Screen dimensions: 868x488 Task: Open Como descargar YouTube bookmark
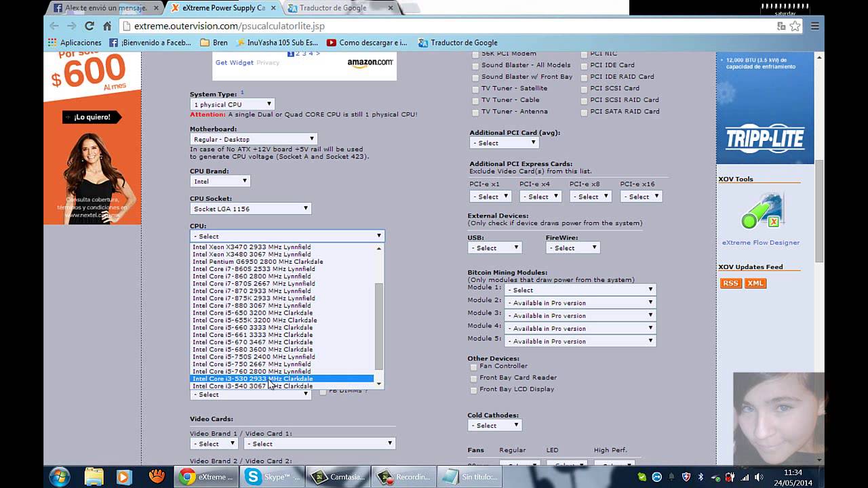367,43
